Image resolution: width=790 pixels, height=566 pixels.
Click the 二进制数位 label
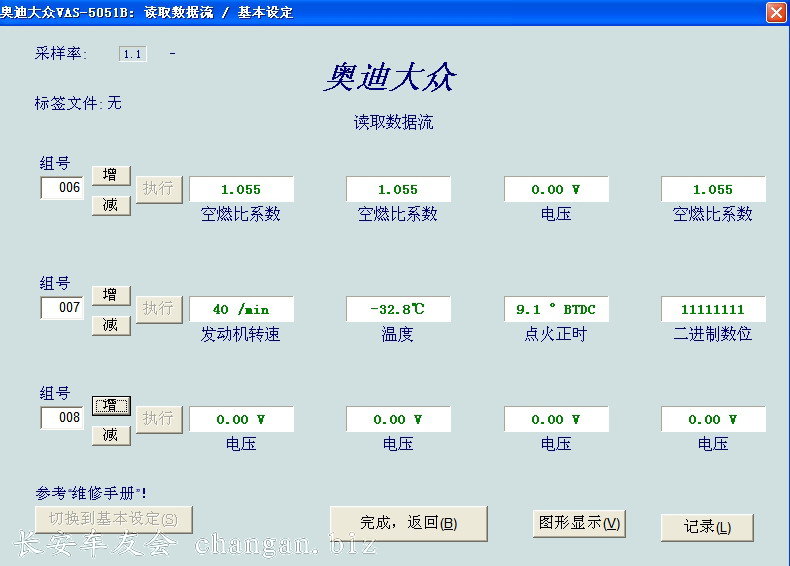712,334
